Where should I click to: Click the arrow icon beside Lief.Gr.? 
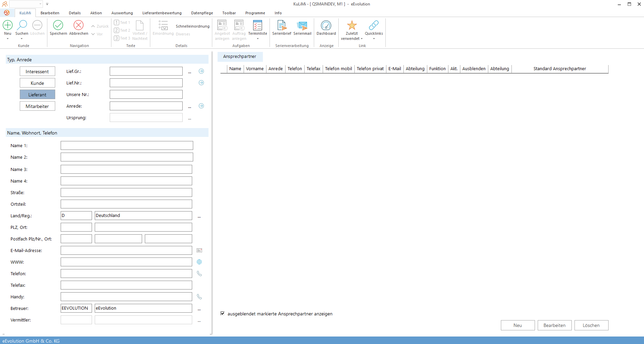point(201,71)
